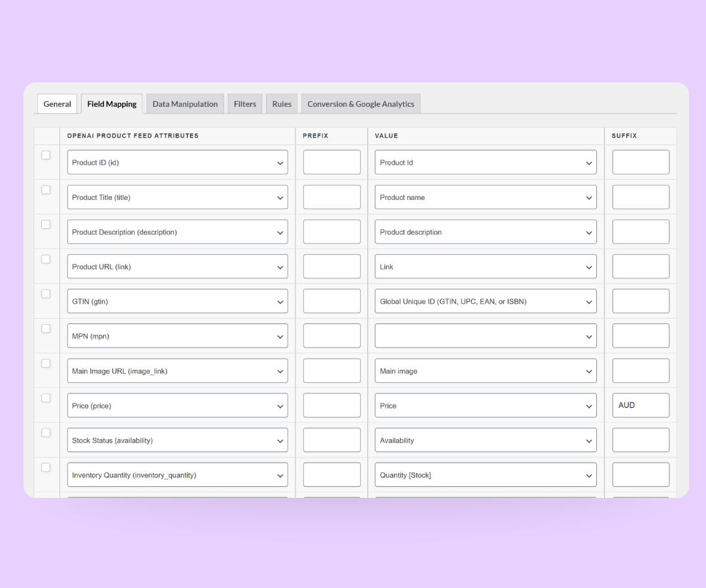This screenshot has height=588, width=706.
Task: Open the Data Manipulation tab
Action: (x=185, y=104)
